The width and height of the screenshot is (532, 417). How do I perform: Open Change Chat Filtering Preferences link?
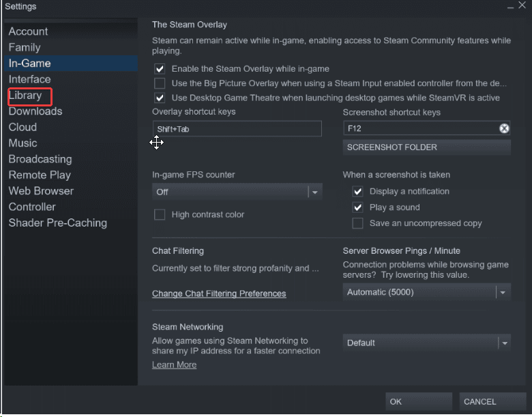(219, 293)
